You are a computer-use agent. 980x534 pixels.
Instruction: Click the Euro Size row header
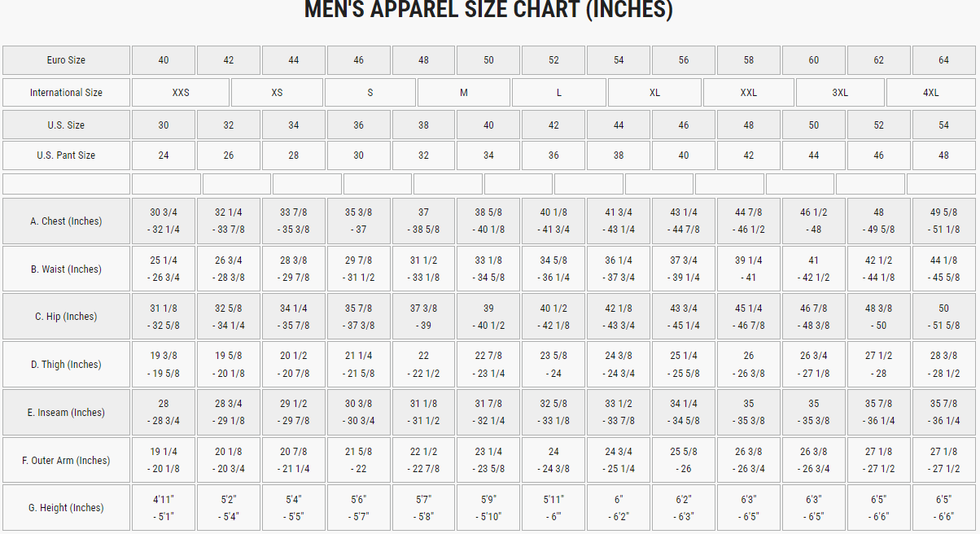[66, 60]
